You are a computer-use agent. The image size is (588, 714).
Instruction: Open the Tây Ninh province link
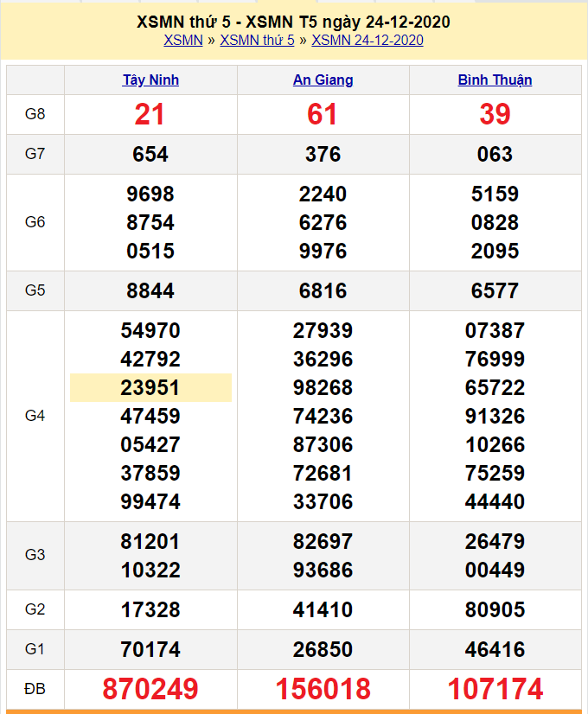[x=150, y=80]
